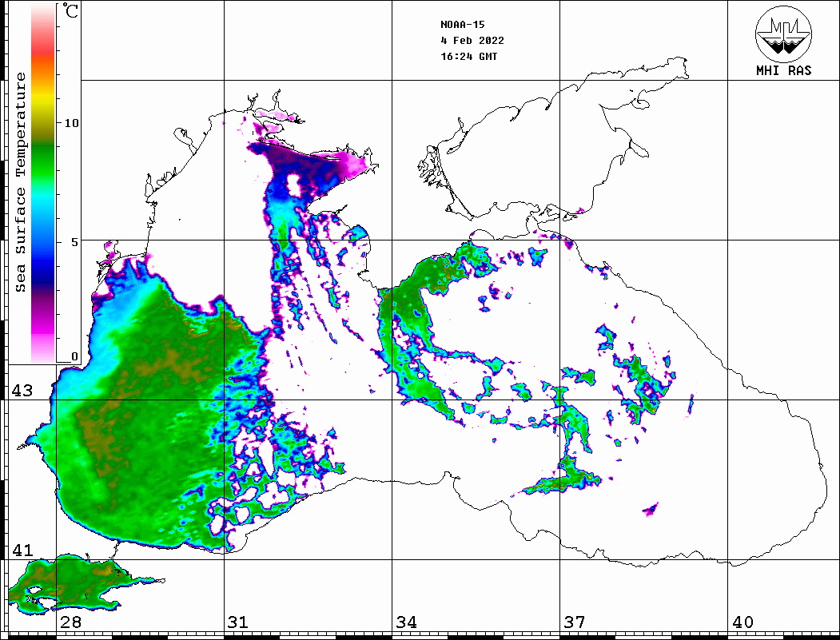Click longitude label 37
Screen dimensions: 840x640
575,622
